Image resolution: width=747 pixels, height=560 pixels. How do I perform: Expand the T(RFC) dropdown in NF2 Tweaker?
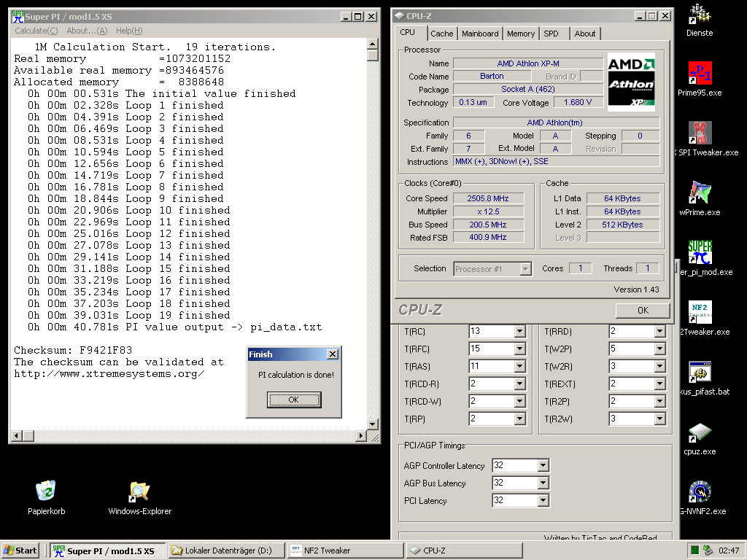(x=519, y=349)
